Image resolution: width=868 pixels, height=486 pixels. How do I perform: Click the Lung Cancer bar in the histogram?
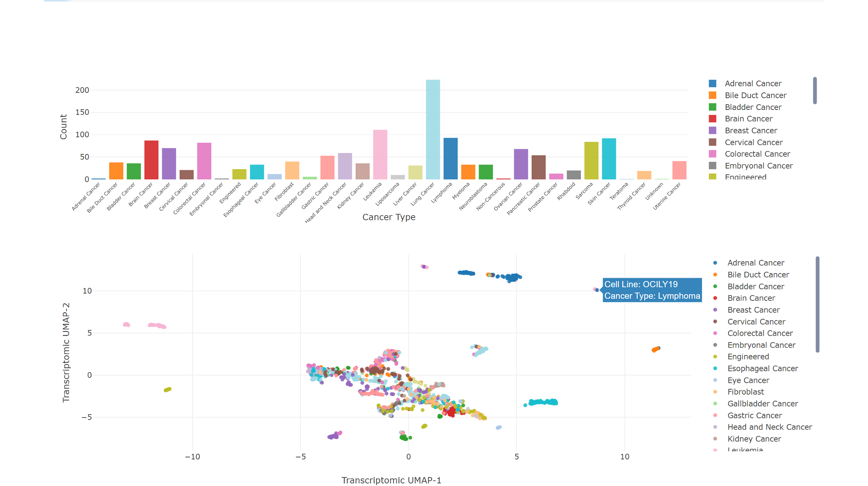433,129
